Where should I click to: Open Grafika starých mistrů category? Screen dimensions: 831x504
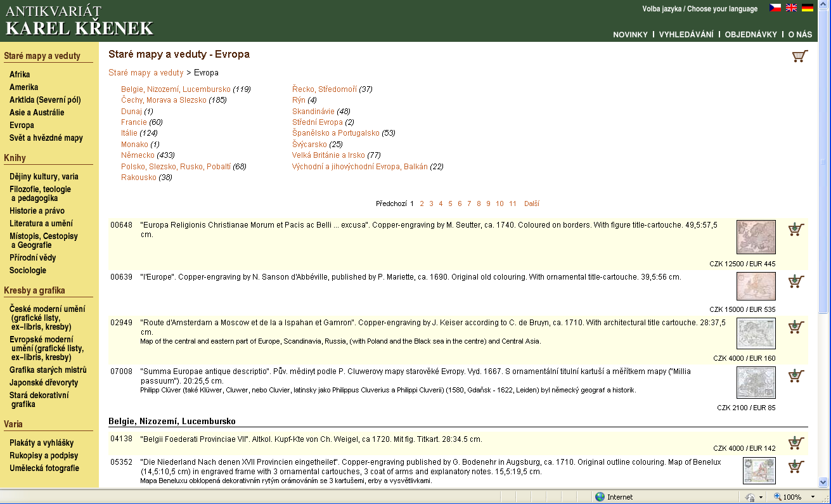(x=48, y=370)
